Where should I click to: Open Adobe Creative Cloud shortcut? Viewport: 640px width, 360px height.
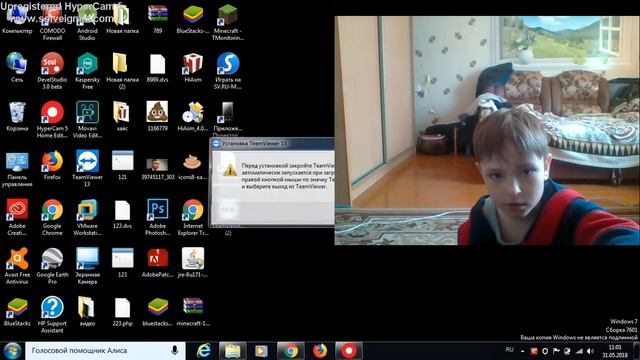pos(17,217)
